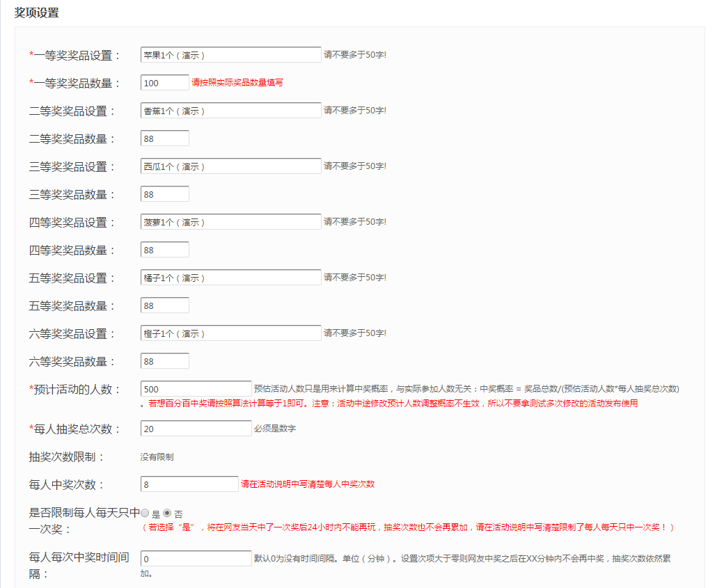Click the first prize quantity input showing 100
Image resolution: width=715 pixels, height=588 pixels.
[x=164, y=82]
